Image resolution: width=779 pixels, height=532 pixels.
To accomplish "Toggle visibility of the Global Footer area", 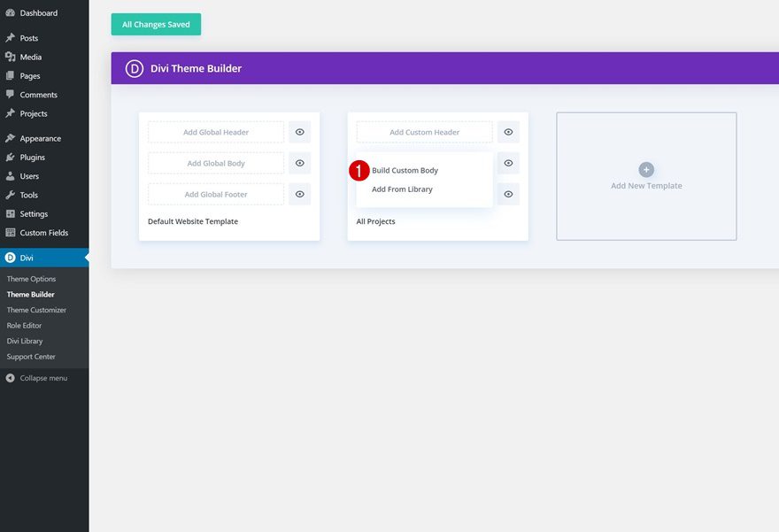I will [299, 194].
